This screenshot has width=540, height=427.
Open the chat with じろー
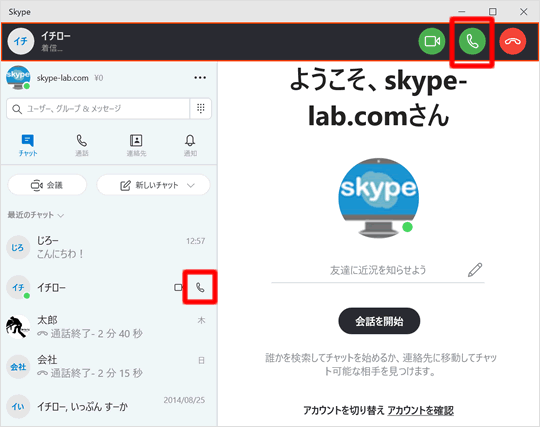[108, 247]
